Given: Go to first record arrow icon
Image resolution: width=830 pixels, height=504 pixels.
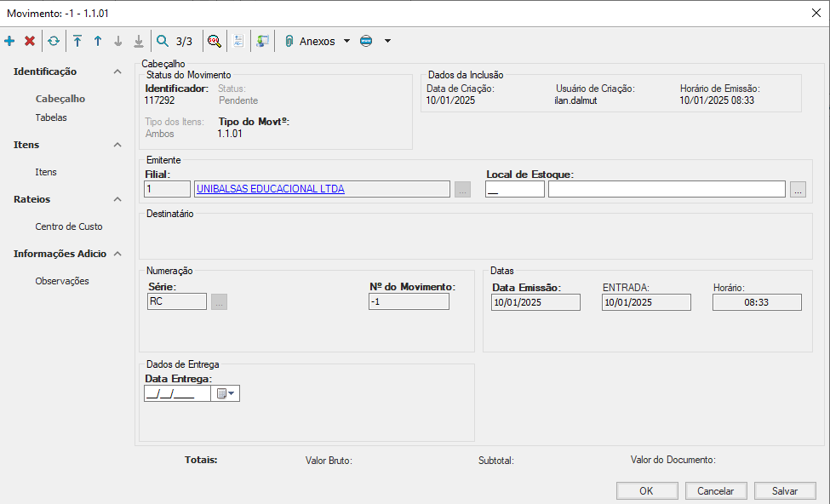Looking at the screenshot, I should 77,41.
